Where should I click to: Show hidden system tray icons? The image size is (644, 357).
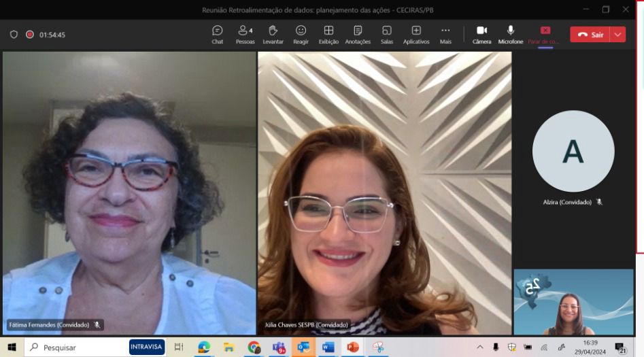click(x=480, y=347)
